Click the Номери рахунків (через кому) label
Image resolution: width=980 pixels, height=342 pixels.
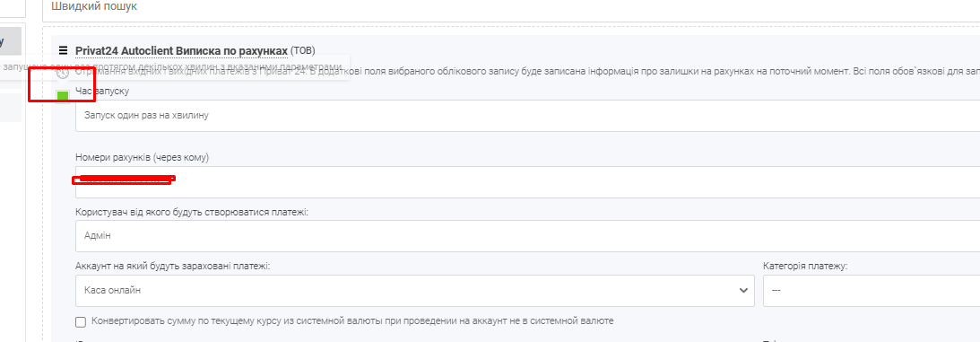(142, 158)
